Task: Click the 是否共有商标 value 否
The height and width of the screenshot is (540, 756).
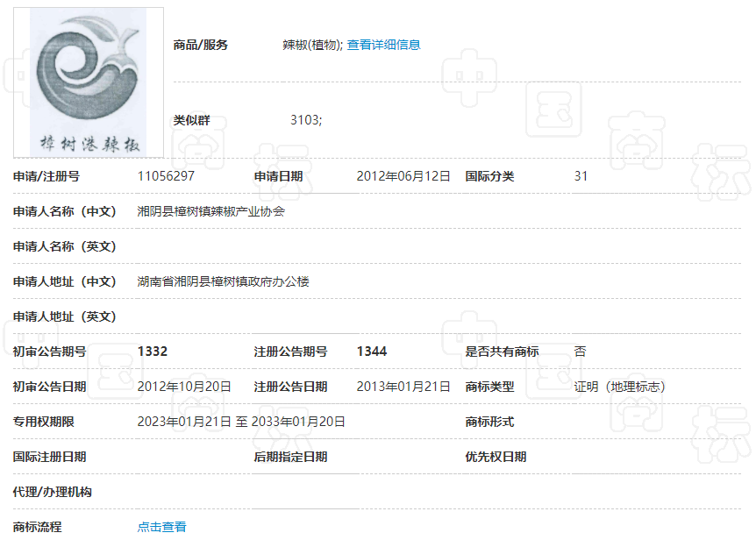Action: coord(580,352)
